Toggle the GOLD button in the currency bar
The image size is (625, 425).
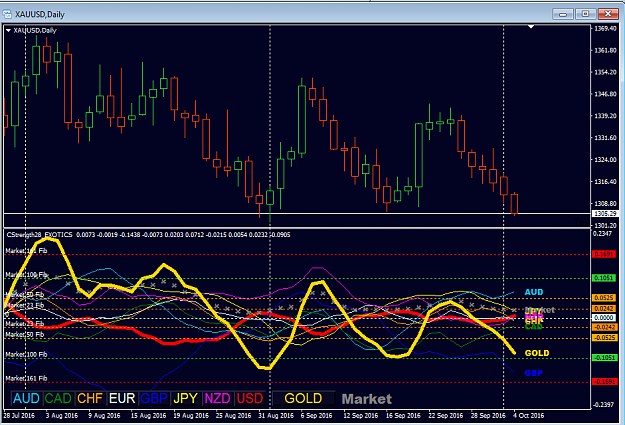point(303,398)
